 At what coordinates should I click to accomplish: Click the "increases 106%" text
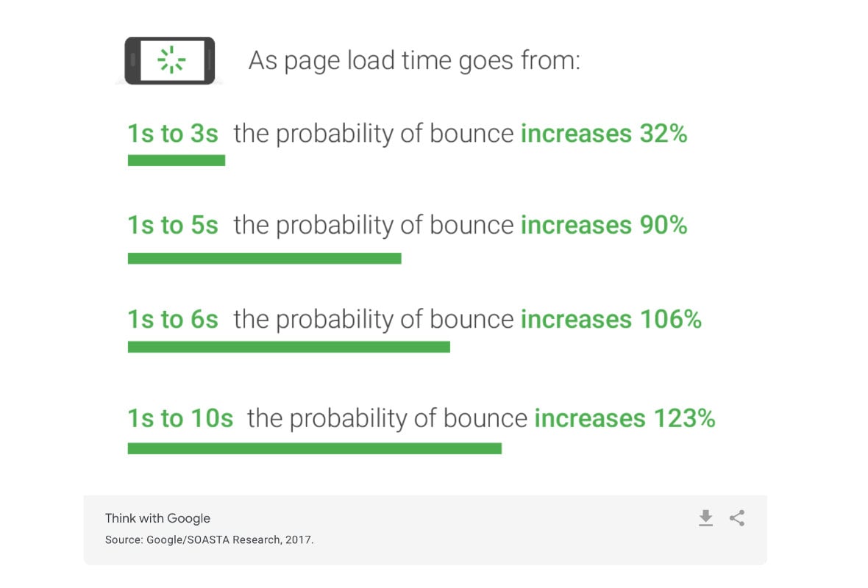pos(611,319)
